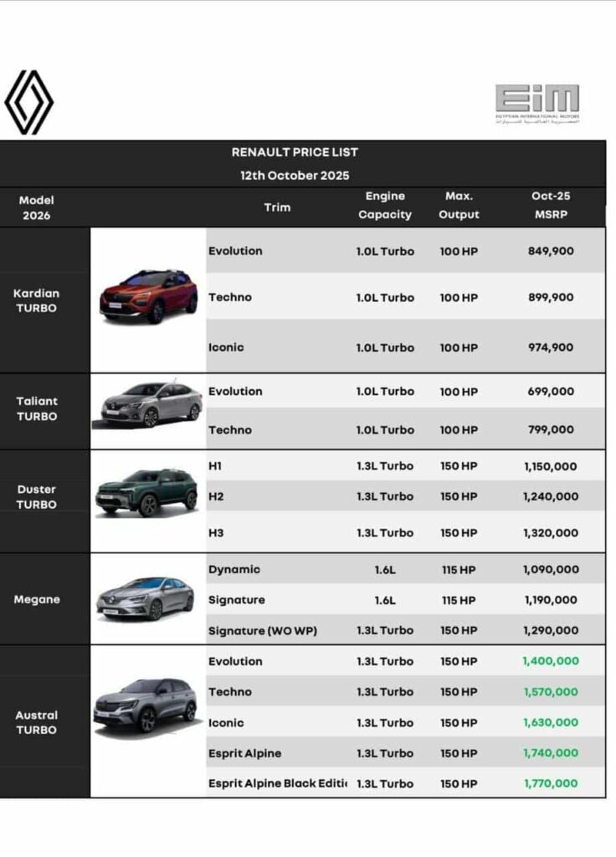Select the grey Austral car image
The image size is (616, 857).
pyautogui.click(x=146, y=706)
